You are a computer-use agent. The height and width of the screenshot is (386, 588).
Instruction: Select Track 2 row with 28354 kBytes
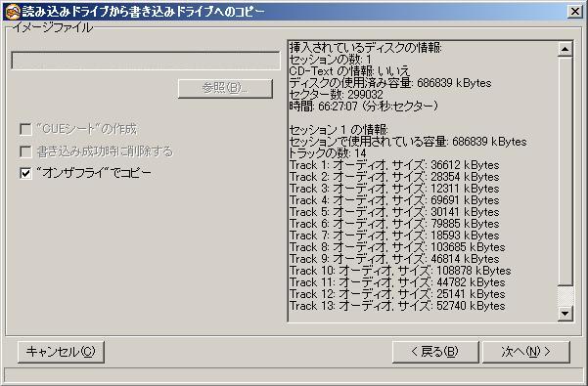click(394, 177)
